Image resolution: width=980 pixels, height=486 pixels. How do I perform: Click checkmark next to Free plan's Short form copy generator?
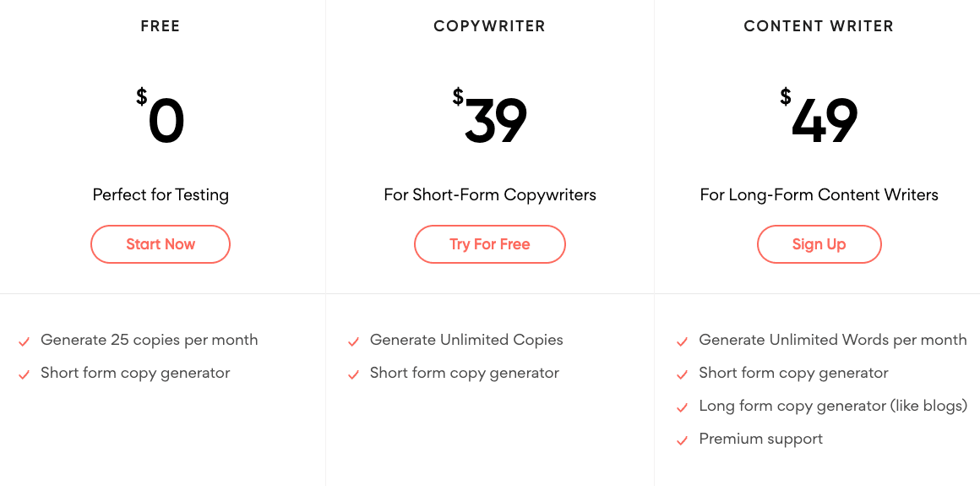coord(24,374)
